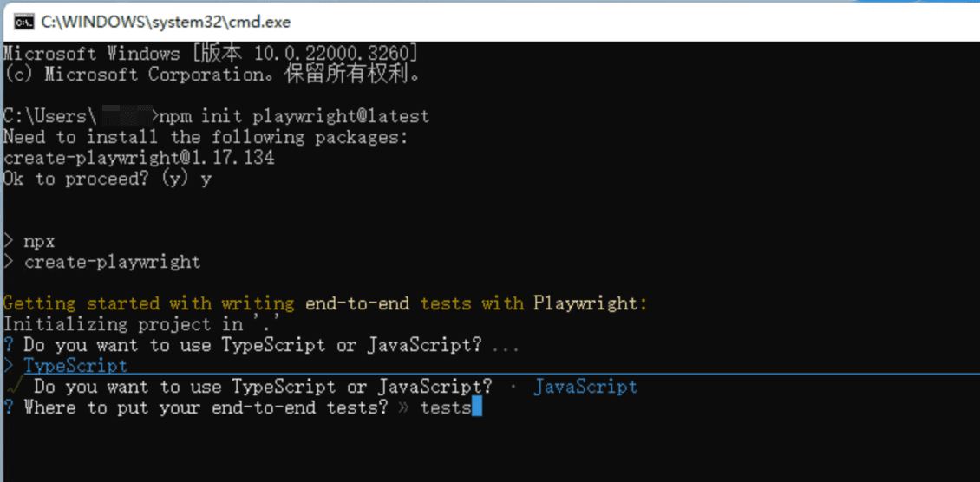Click the blue question mark before 'Do you want'

click(9, 345)
